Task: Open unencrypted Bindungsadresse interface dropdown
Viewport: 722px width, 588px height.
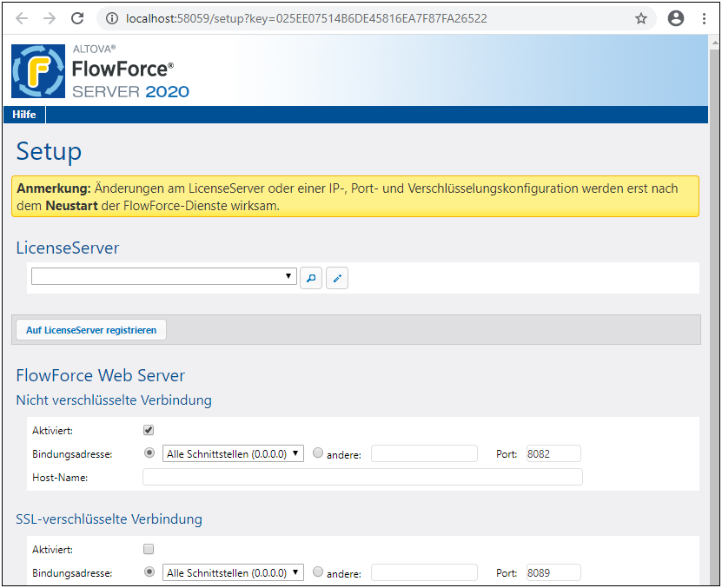Action: pyautogui.click(x=233, y=453)
